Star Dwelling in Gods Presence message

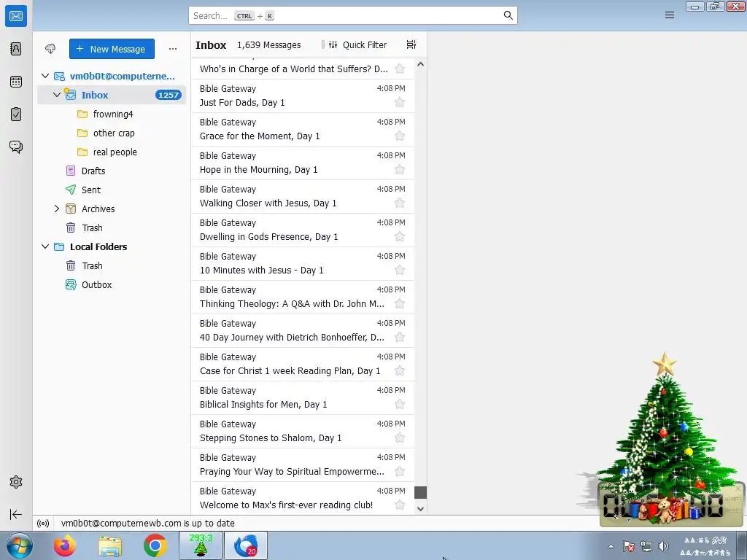(x=400, y=237)
